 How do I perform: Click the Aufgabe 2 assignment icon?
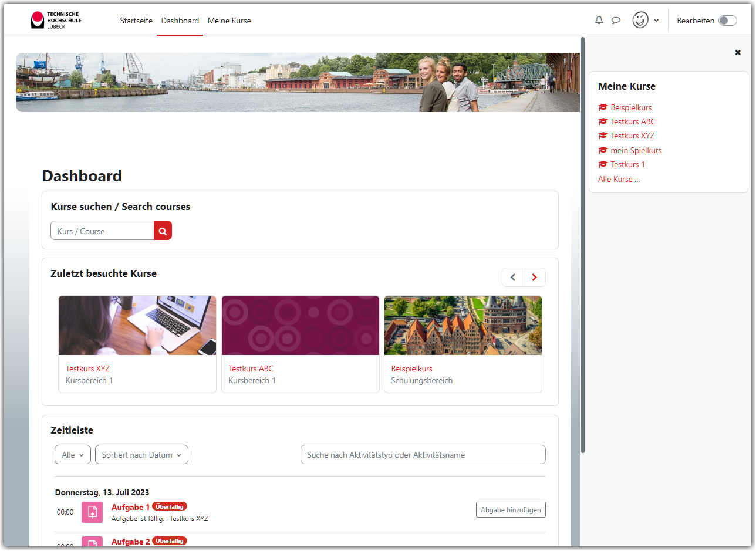[92, 542]
